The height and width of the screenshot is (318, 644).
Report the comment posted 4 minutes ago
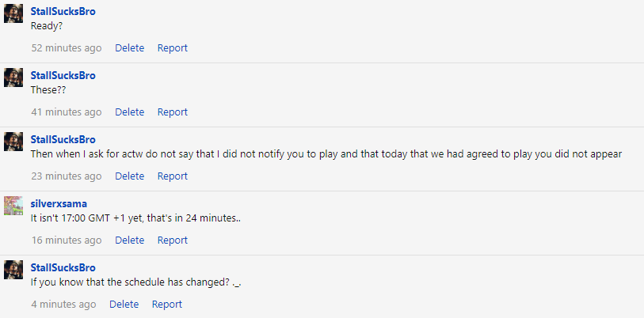pos(166,304)
